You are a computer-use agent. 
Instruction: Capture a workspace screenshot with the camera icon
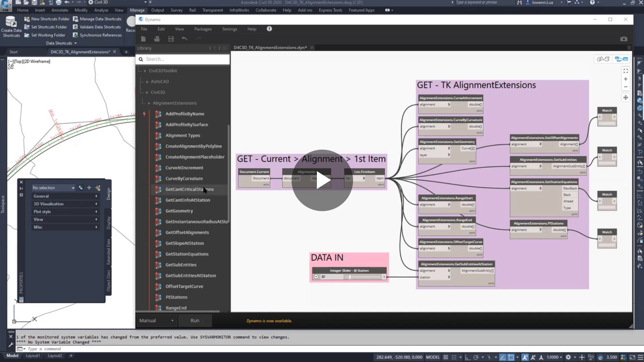pyautogui.click(x=624, y=39)
